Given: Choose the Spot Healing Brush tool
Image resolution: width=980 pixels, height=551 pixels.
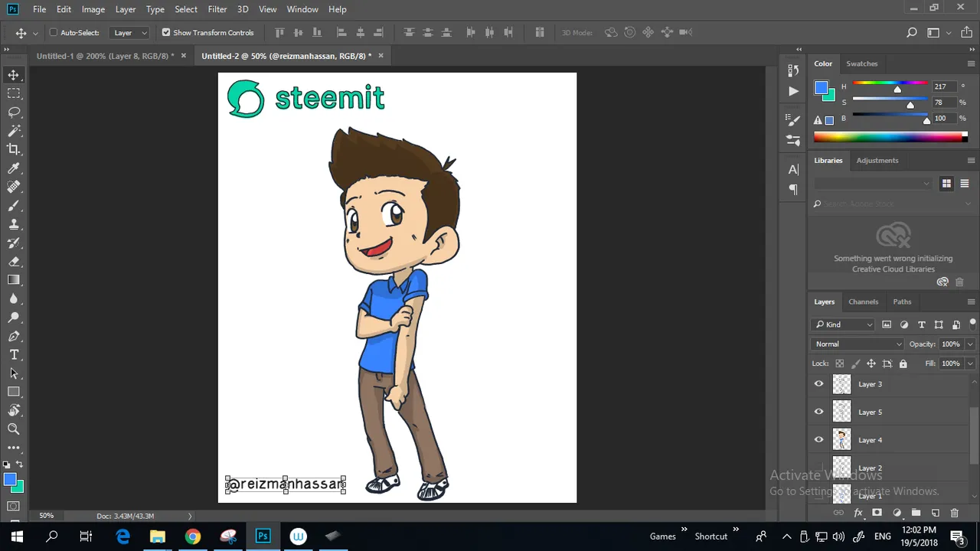Looking at the screenshot, I should pyautogui.click(x=14, y=187).
